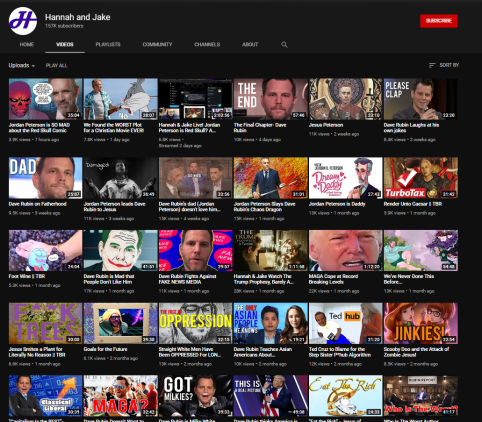Open The Trump Prophecy thumbnail

[270, 250]
